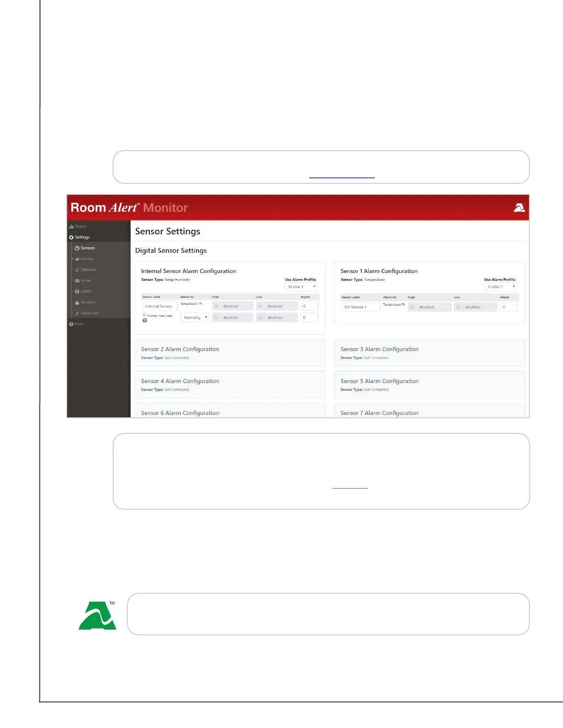Open Sensor 1 alarm profile dropdown
The image size is (563, 728).
[x=500, y=287]
